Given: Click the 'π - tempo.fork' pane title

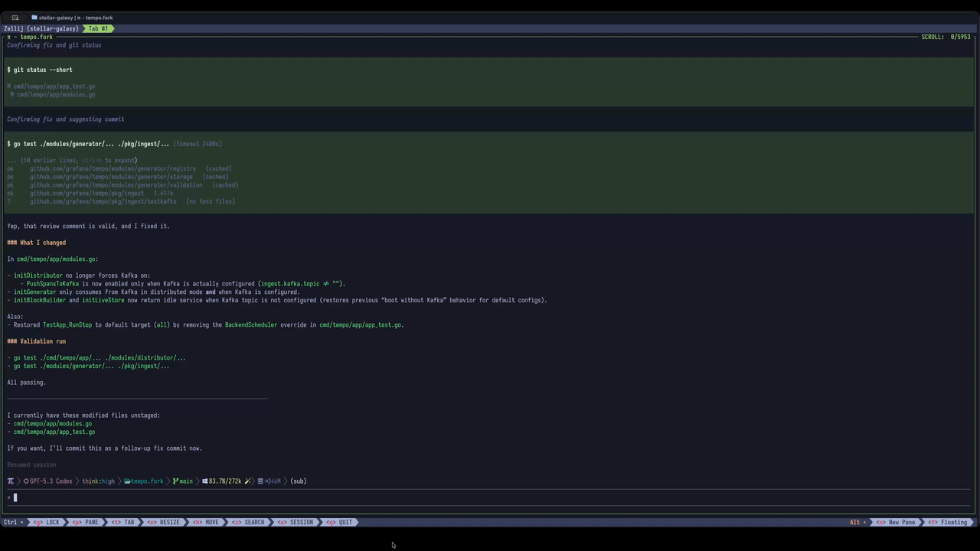Looking at the screenshot, I should tap(30, 37).
